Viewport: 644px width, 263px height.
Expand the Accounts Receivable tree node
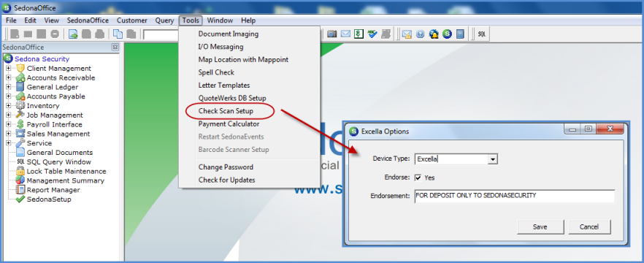[x=8, y=77]
